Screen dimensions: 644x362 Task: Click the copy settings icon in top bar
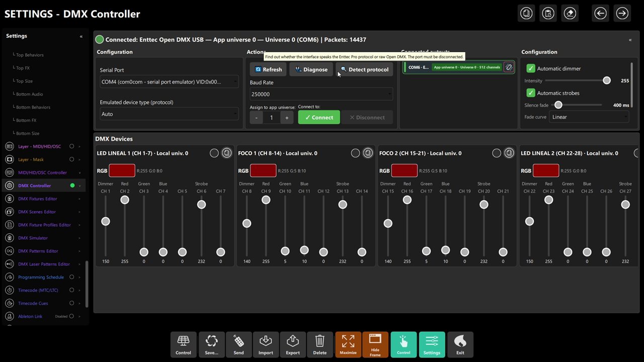(526, 14)
